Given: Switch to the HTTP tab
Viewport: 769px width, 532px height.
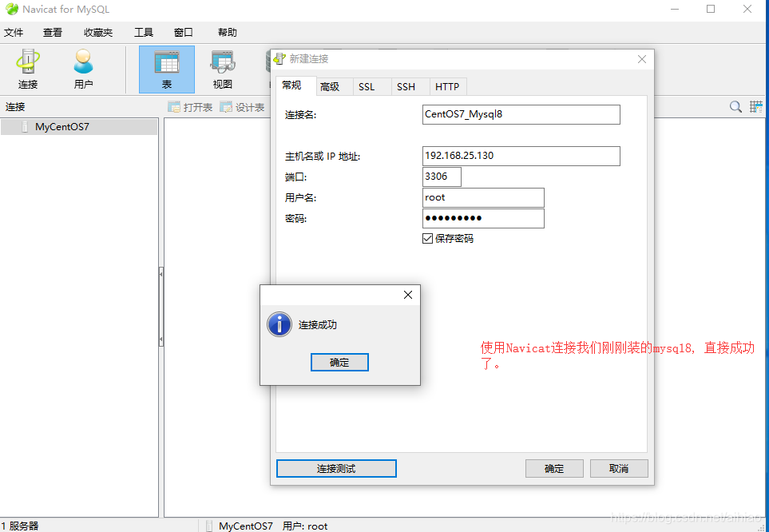Looking at the screenshot, I should [447, 87].
